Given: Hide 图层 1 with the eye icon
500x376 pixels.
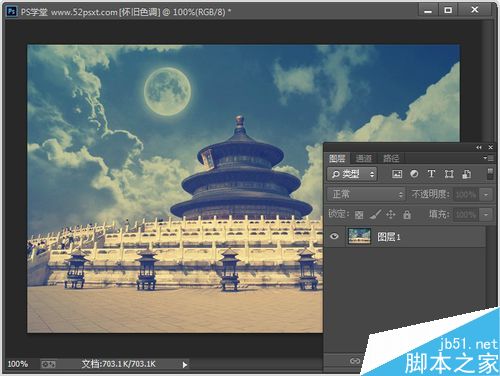Looking at the screenshot, I should tap(334, 236).
